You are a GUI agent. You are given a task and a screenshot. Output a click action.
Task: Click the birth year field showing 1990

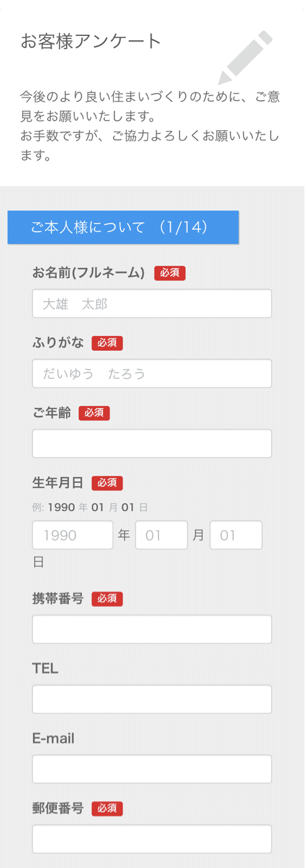[x=73, y=535]
